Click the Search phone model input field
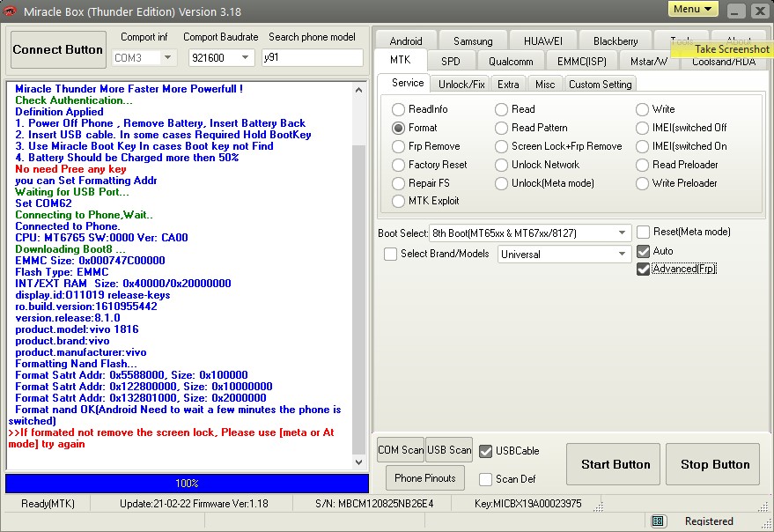The height and width of the screenshot is (532, 774). (x=313, y=57)
